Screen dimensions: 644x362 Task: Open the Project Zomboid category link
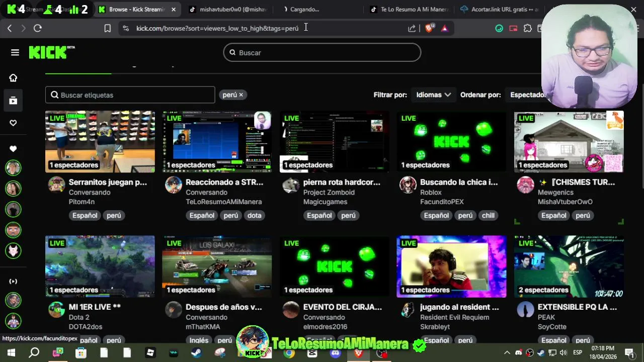point(329,192)
